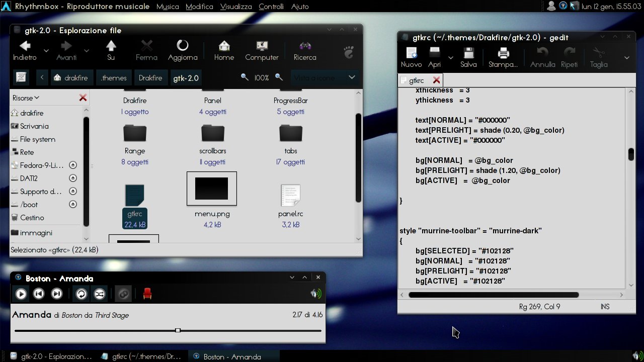
Task: Open the Musica menu
Action: 168,7
